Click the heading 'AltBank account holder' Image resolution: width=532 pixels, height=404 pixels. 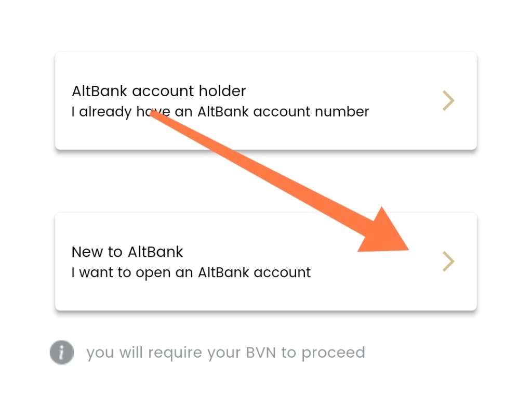tap(158, 91)
